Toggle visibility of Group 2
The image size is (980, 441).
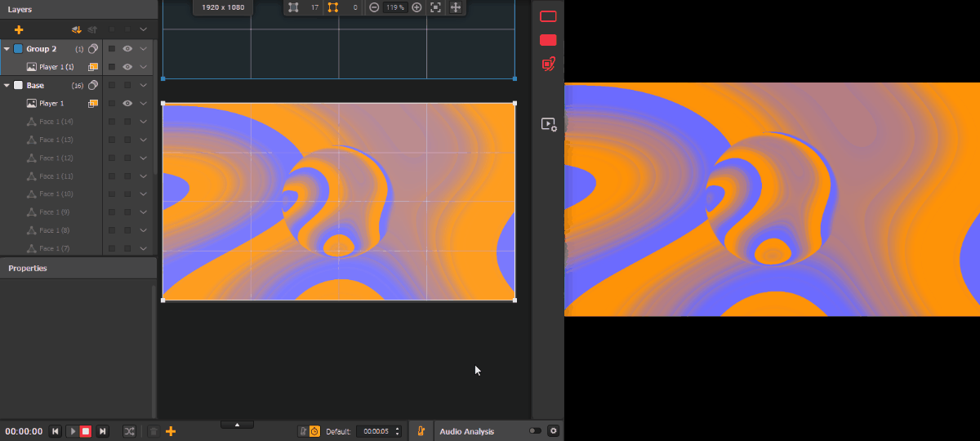pos(127,49)
